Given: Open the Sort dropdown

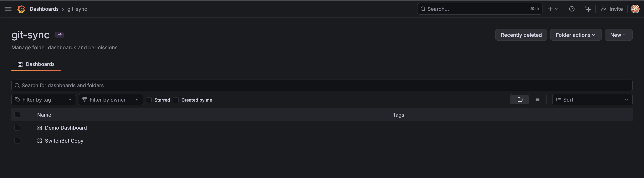Looking at the screenshot, I should coord(592,100).
